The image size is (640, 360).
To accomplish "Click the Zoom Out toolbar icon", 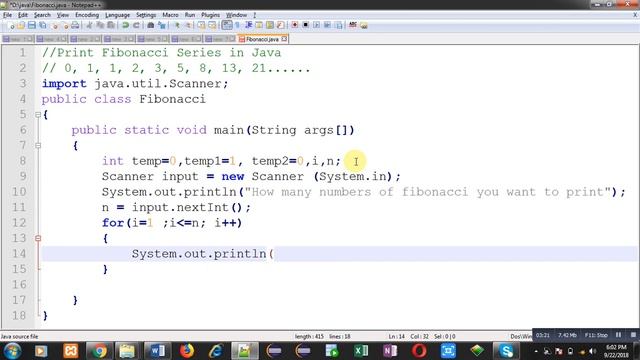I will pos(188,25).
